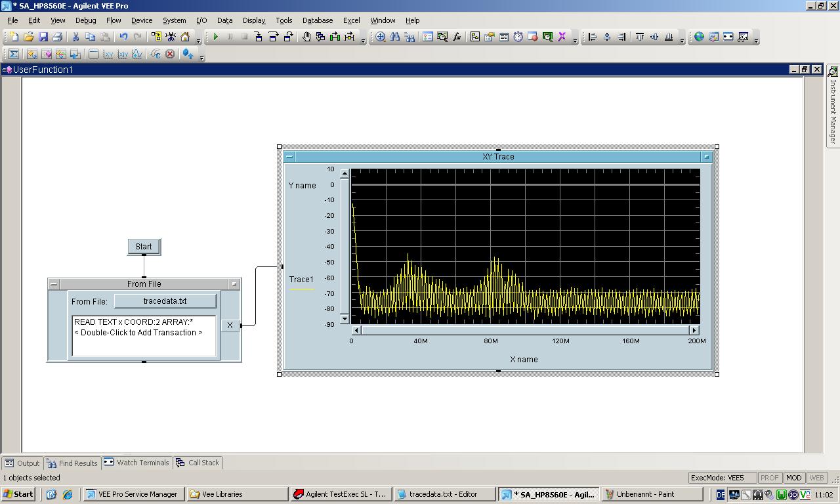The width and height of the screenshot is (840, 504).
Task: Open the Device menu
Action: pyautogui.click(x=141, y=20)
